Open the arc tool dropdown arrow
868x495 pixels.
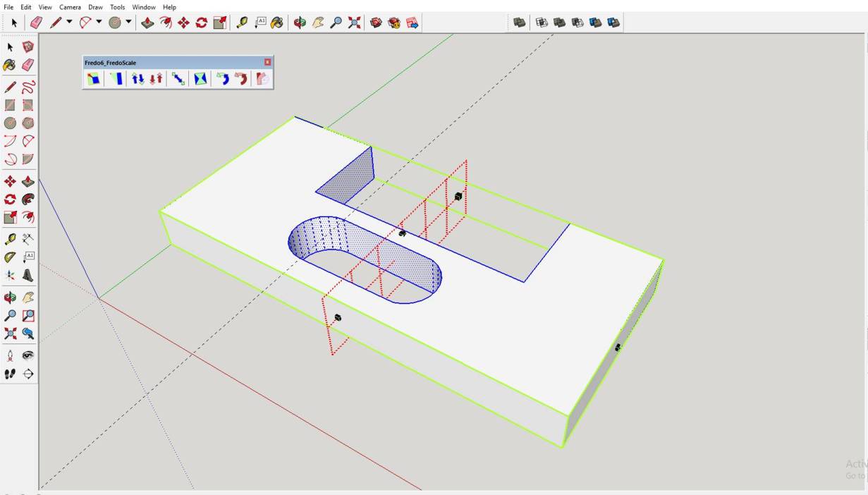tap(99, 22)
